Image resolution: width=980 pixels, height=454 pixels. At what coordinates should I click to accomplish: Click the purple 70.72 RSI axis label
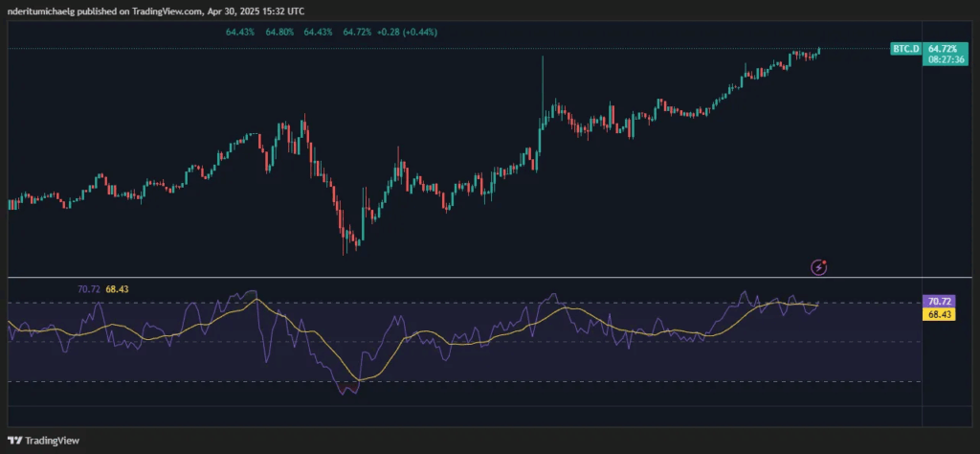(x=938, y=302)
